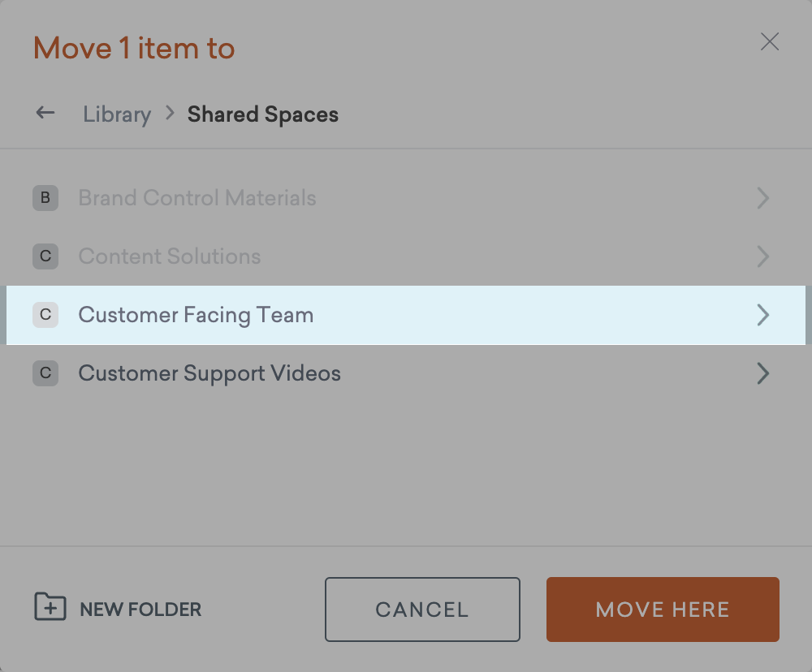Click the C badge beside Customer Facing Team

tap(45, 315)
